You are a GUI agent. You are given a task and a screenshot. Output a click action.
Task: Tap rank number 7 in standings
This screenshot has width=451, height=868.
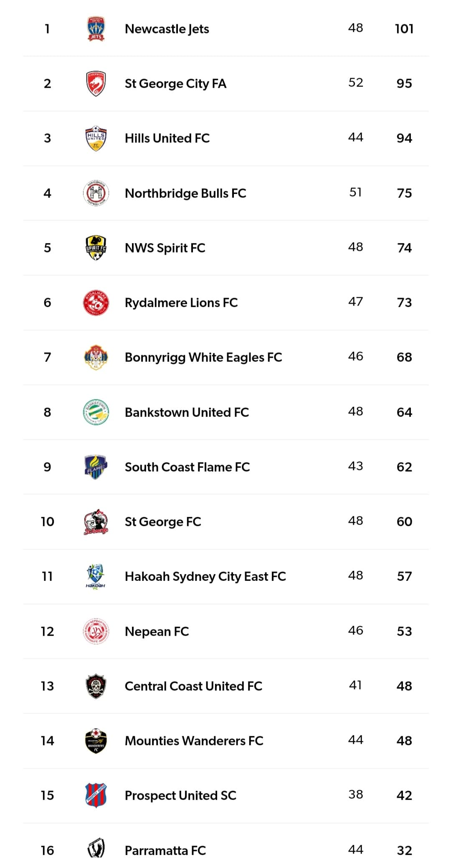[x=48, y=357]
